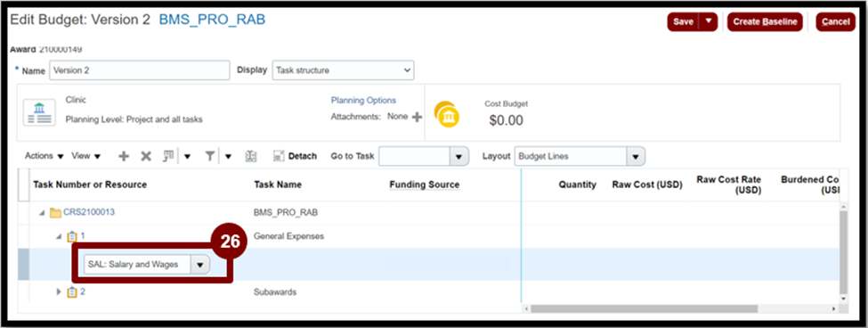
Task: Click task 1 clipboard icon
Action: [72, 236]
